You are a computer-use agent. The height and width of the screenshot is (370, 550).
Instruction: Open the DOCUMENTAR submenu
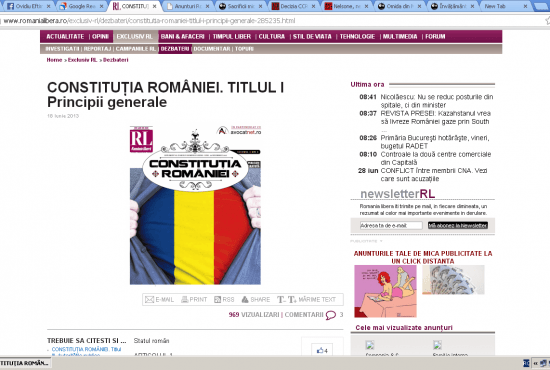point(212,49)
